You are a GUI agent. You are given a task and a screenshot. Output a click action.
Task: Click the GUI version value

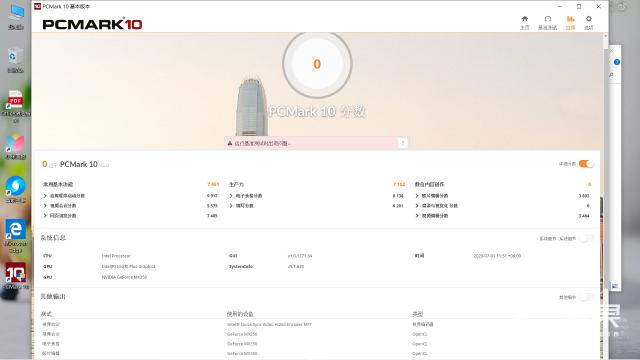(300, 256)
